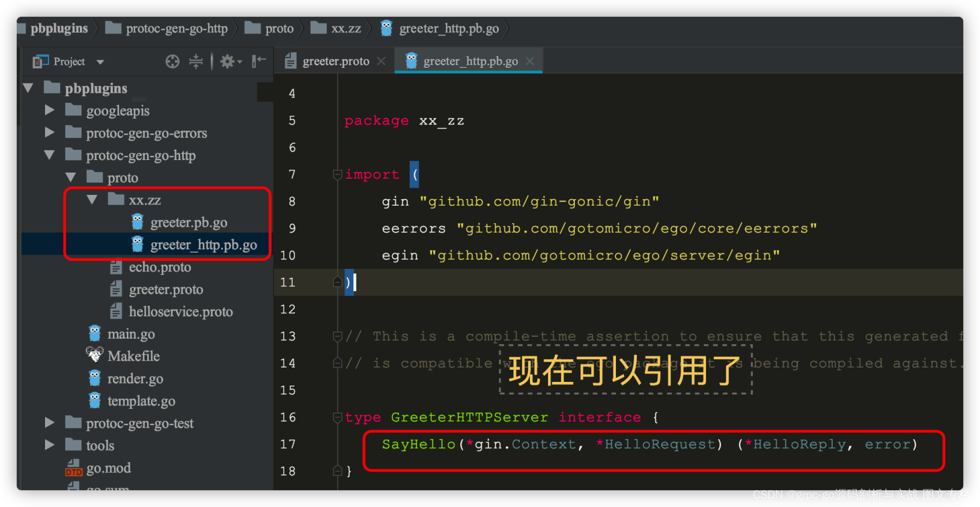The height and width of the screenshot is (507, 980).
Task: Open go.mod file
Action: coord(108,468)
